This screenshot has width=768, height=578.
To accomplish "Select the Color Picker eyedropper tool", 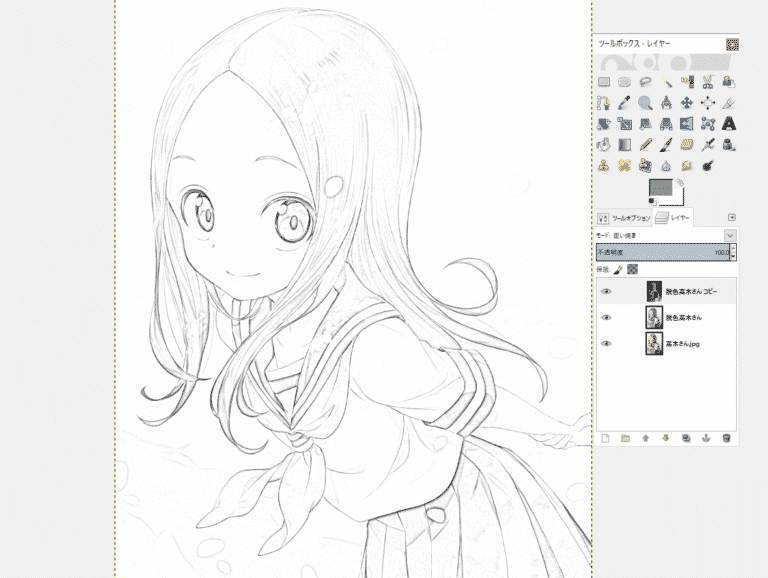I will 625,102.
